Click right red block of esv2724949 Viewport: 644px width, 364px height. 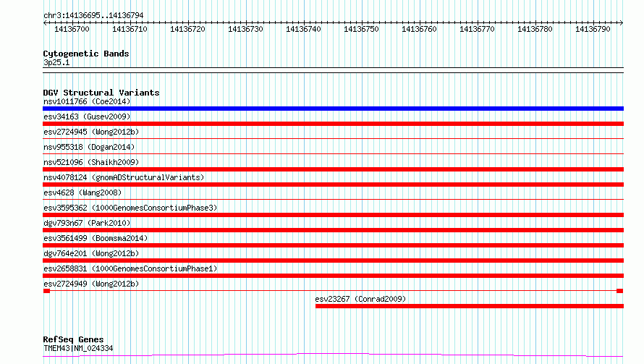pos(620,291)
